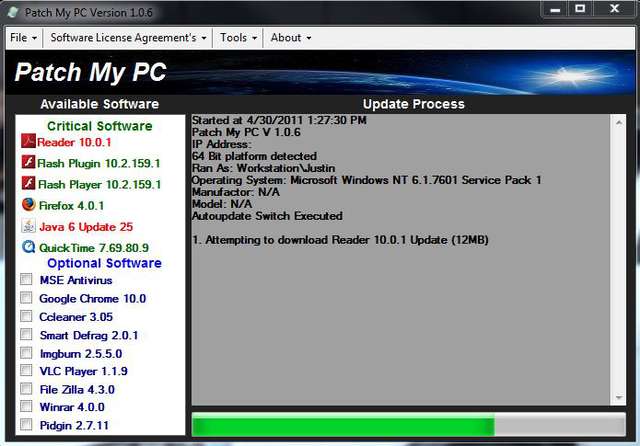
Task: Click the Flash Plugin 10.2.159.1 label
Action: pos(99,164)
